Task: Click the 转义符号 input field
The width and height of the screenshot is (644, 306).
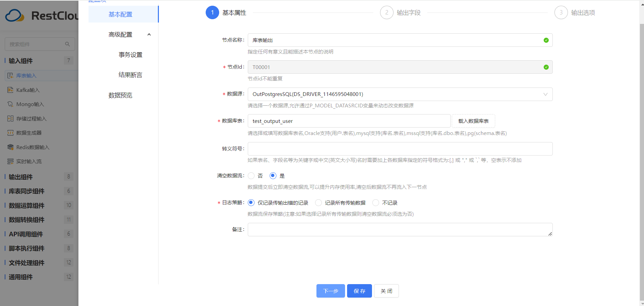Action: pos(400,149)
